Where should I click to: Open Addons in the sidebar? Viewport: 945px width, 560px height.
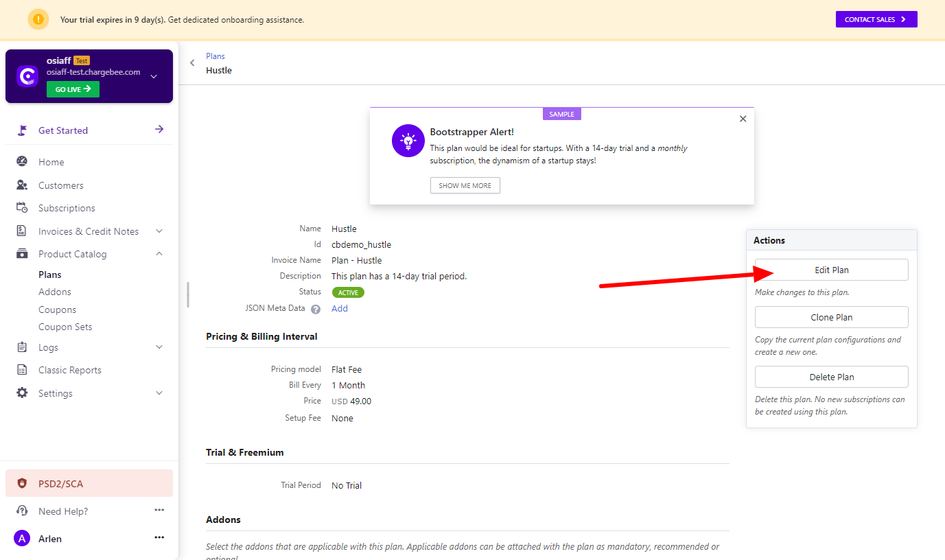click(x=55, y=292)
